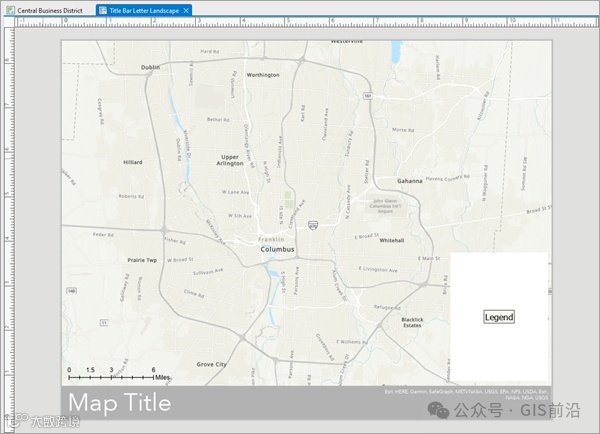Click the Blacklick Estates label
The image size is (600, 434).
[x=412, y=322]
